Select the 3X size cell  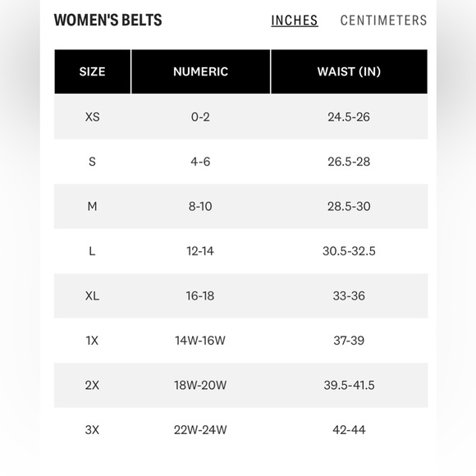[x=92, y=430]
